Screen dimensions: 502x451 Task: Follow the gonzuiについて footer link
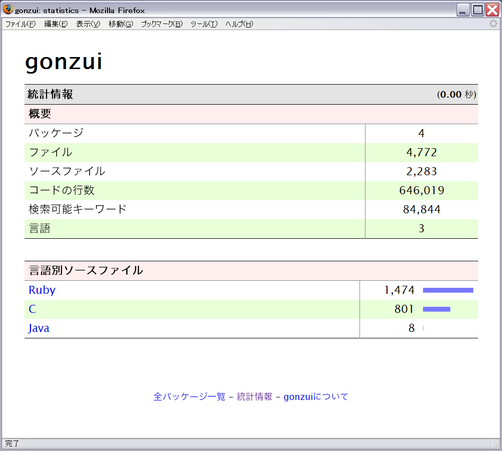point(316,397)
